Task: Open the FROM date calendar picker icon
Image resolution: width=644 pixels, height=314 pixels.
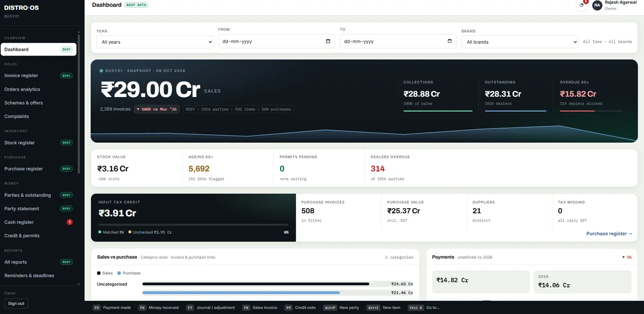Action: tap(328, 41)
